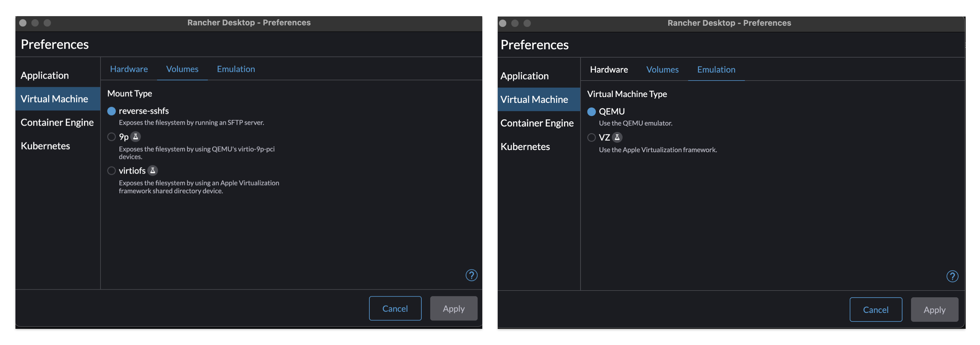Select the reverse-sshfs mount type
The width and height of the screenshot is (980, 345).
click(x=111, y=110)
